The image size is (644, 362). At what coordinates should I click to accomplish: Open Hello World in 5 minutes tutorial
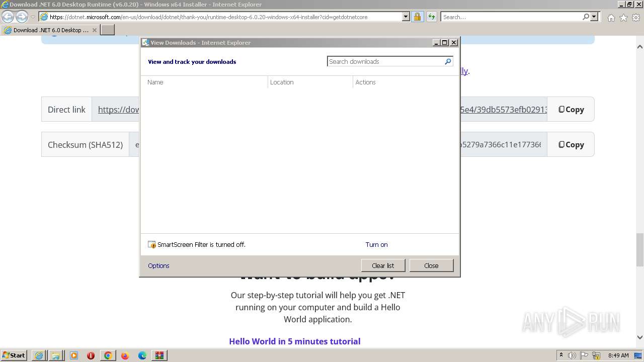(x=295, y=341)
